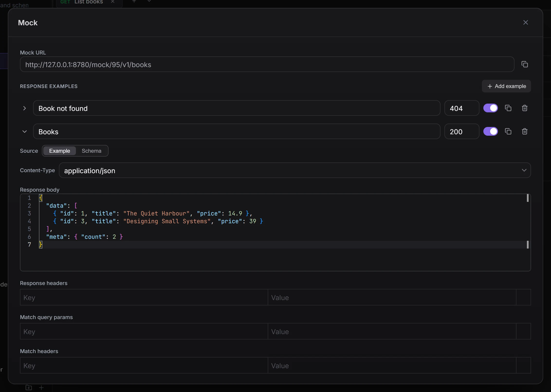The image size is (551, 392).
Task: Click the "meta" count line in editor
Action: point(84,237)
